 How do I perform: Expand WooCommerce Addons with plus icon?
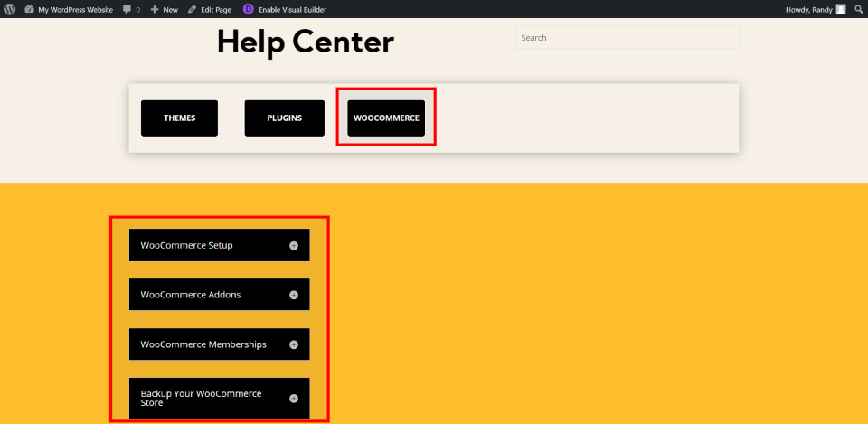pyautogui.click(x=294, y=295)
